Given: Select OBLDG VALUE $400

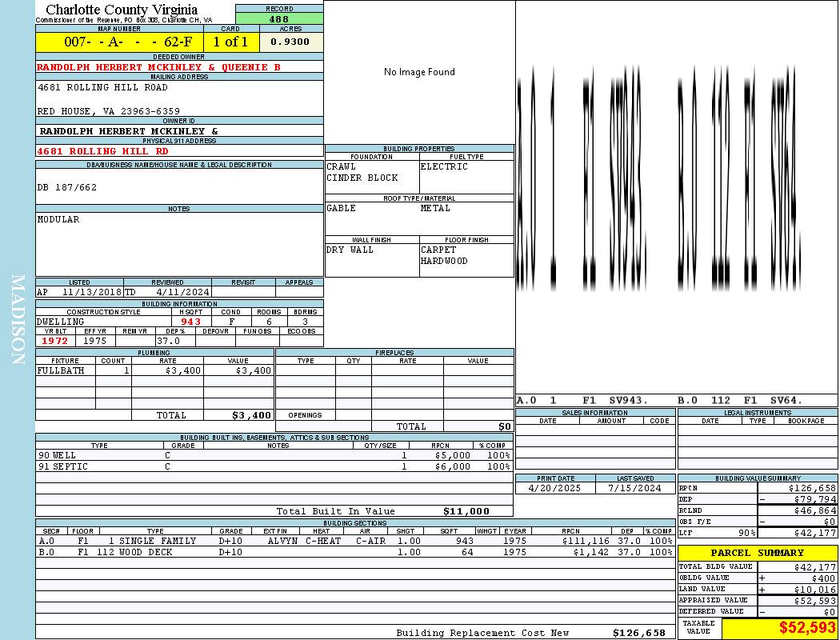Looking at the screenshot, I should pyautogui.click(x=823, y=578).
